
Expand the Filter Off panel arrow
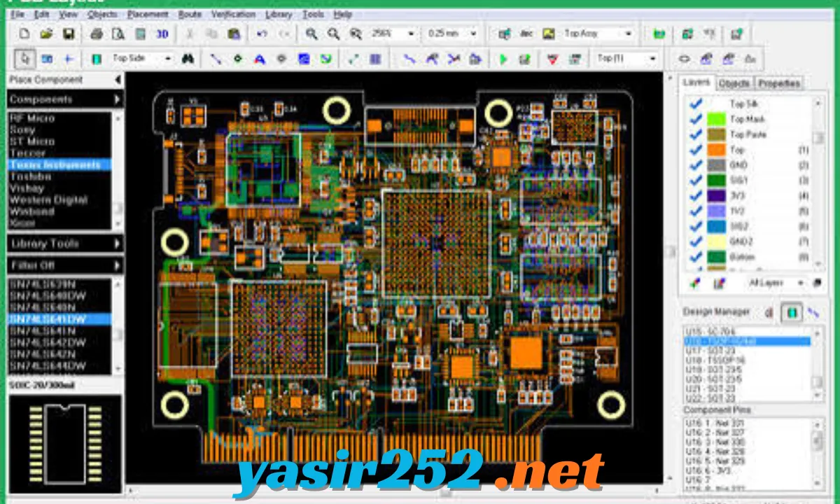coord(117,265)
